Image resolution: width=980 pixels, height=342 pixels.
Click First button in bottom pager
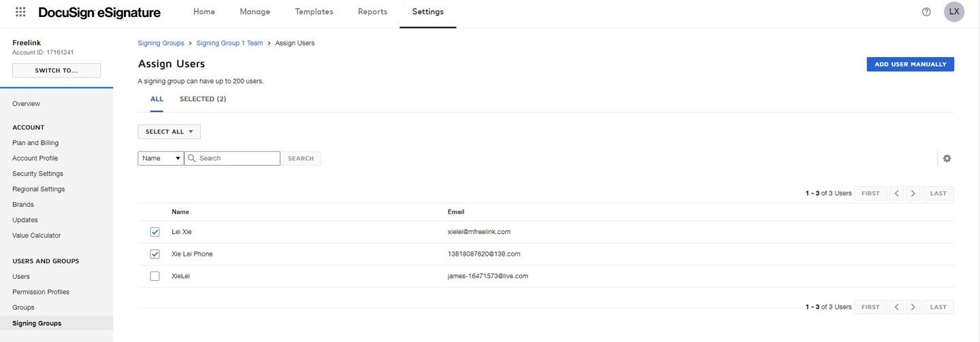(870, 307)
